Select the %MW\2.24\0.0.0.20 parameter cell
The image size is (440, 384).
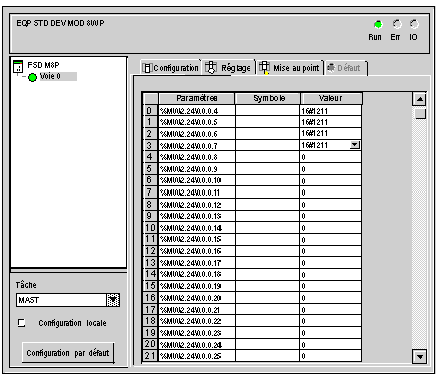pos(197,298)
